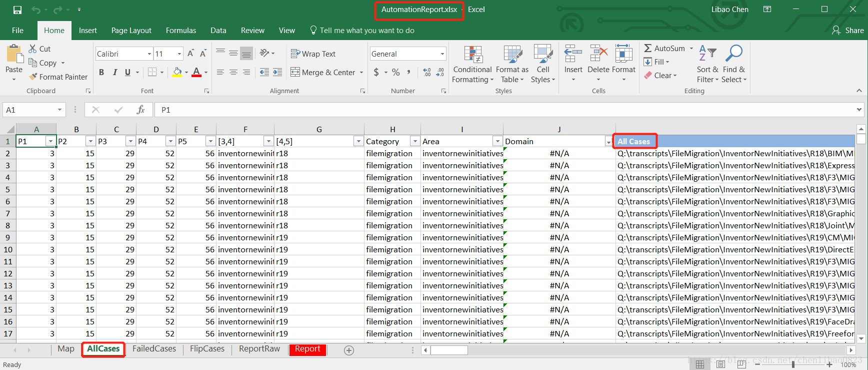Click the Save icon in title bar

pos(17,10)
